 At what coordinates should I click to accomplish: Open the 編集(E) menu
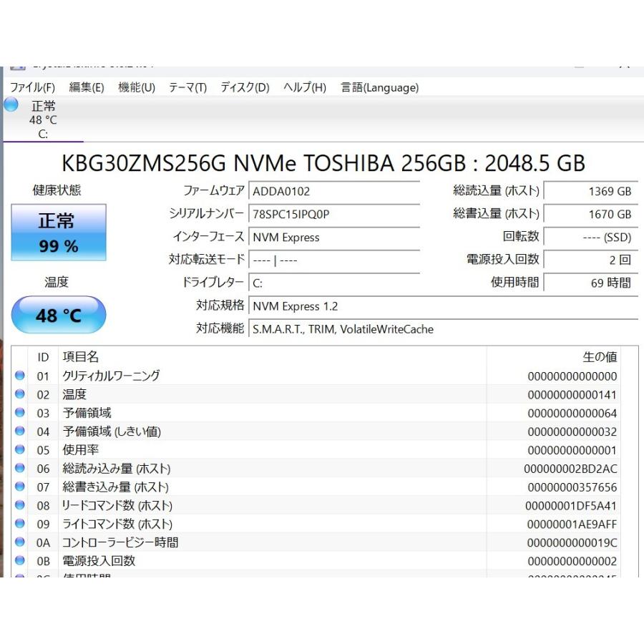tap(87, 87)
